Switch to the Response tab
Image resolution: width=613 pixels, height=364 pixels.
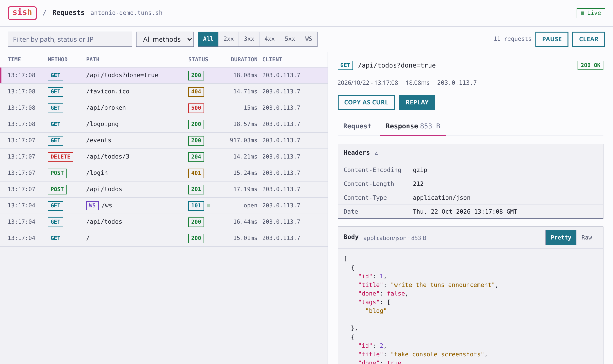[x=413, y=126]
